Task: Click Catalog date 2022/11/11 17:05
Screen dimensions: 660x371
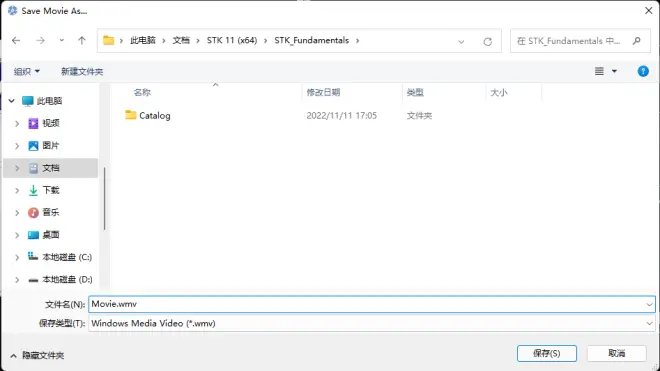Action: [x=341, y=115]
